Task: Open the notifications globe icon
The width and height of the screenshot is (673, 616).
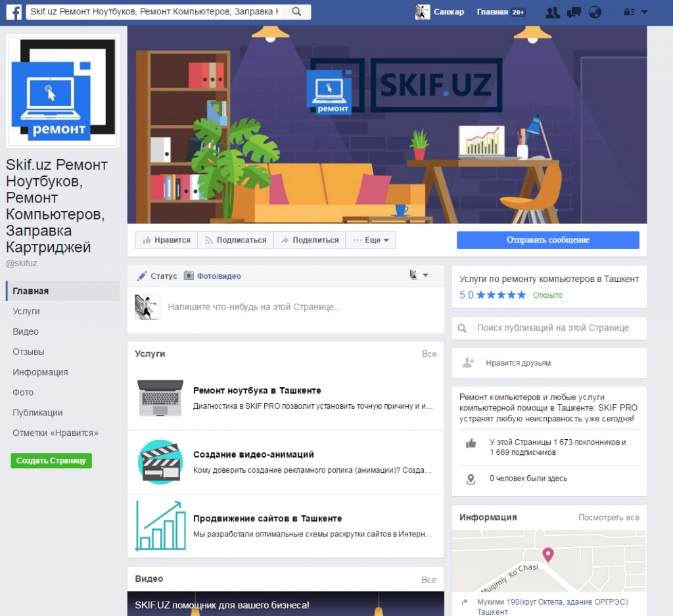Action: click(x=595, y=12)
